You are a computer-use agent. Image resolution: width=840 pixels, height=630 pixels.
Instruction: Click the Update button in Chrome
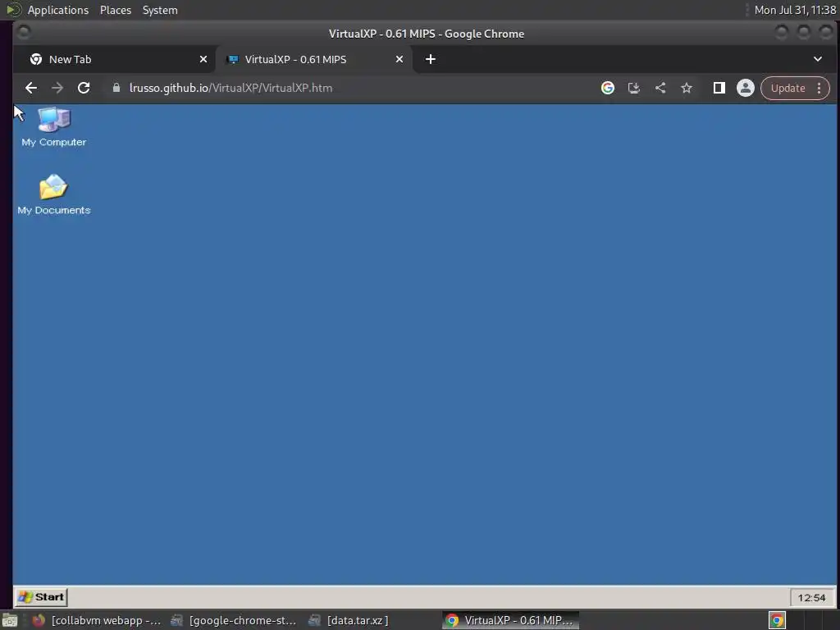787,88
